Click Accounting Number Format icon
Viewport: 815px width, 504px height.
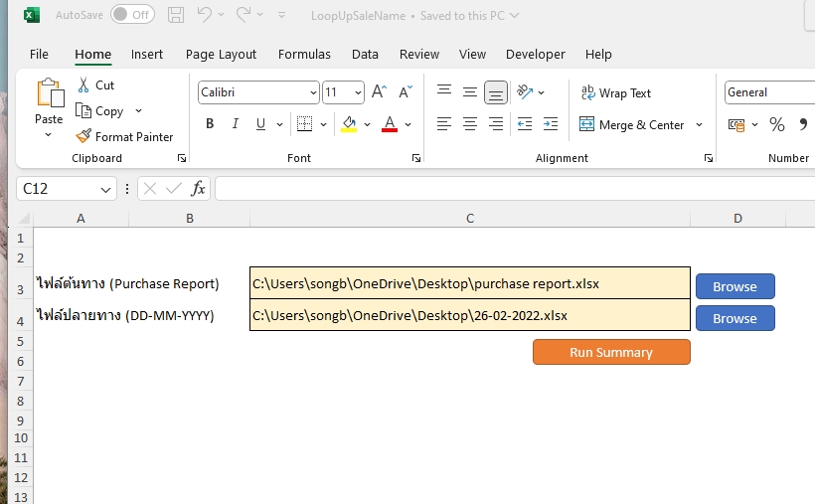[x=736, y=125]
